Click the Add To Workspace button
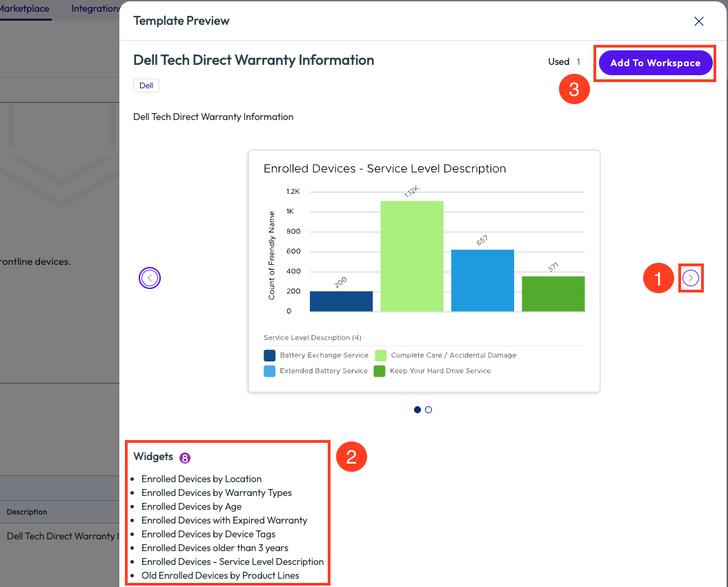Image resolution: width=728 pixels, height=587 pixels. pyautogui.click(x=655, y=63)
